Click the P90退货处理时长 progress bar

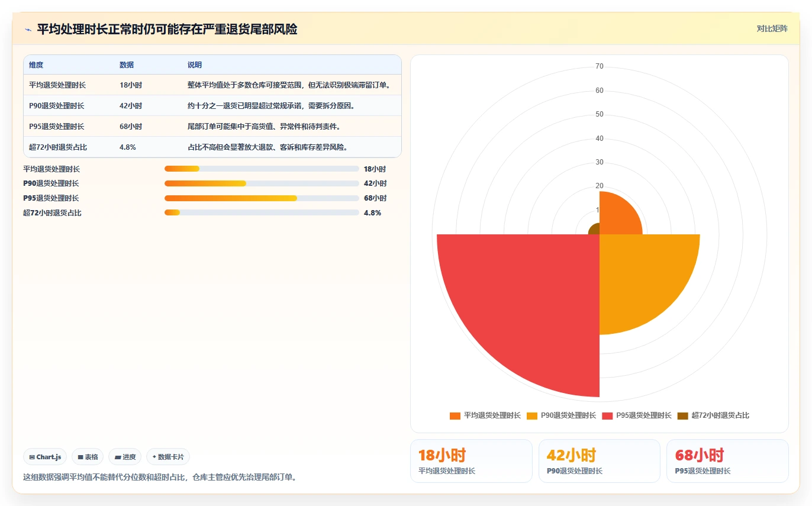(262, 183)
